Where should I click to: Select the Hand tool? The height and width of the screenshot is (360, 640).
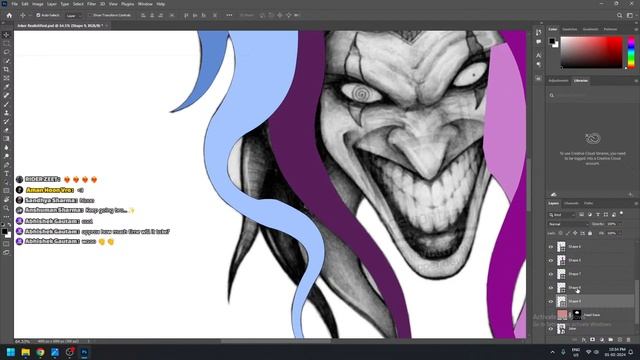click(6, 199)
